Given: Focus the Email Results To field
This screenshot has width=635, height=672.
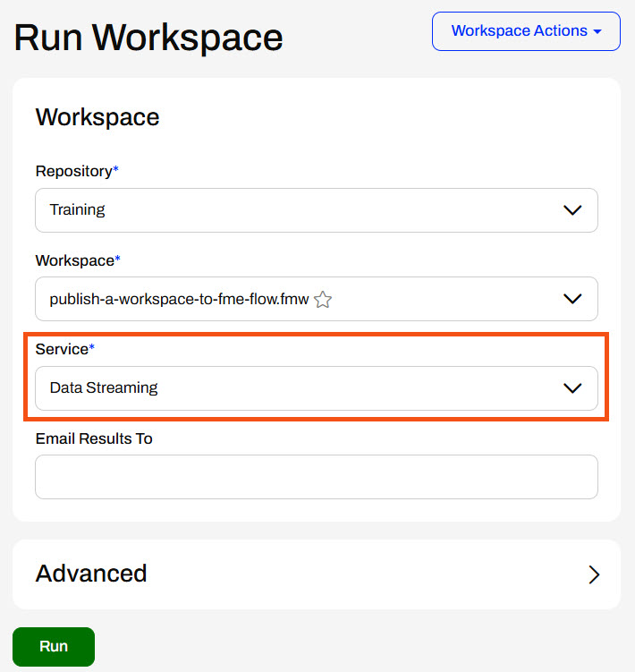Looking at the screenshot, I should pyautogui.click(x=316, y=477).
